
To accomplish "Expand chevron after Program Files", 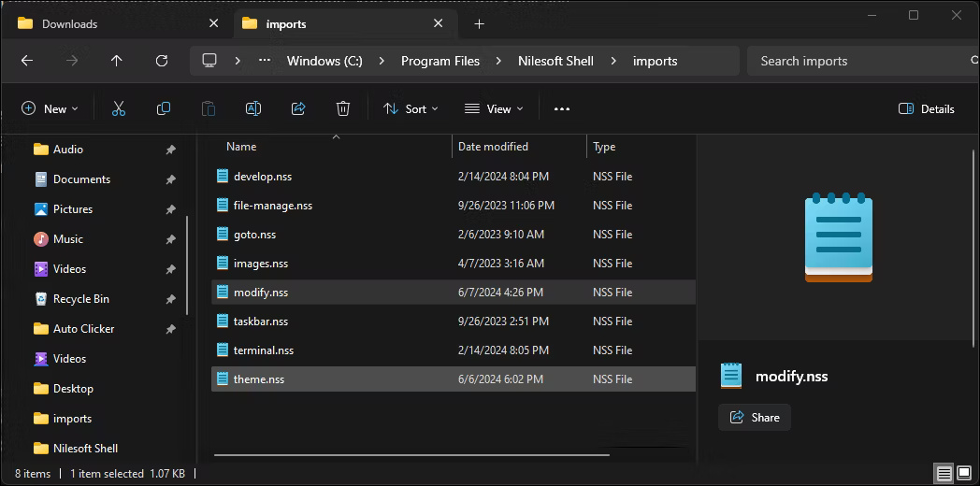I will pos(498,61).
